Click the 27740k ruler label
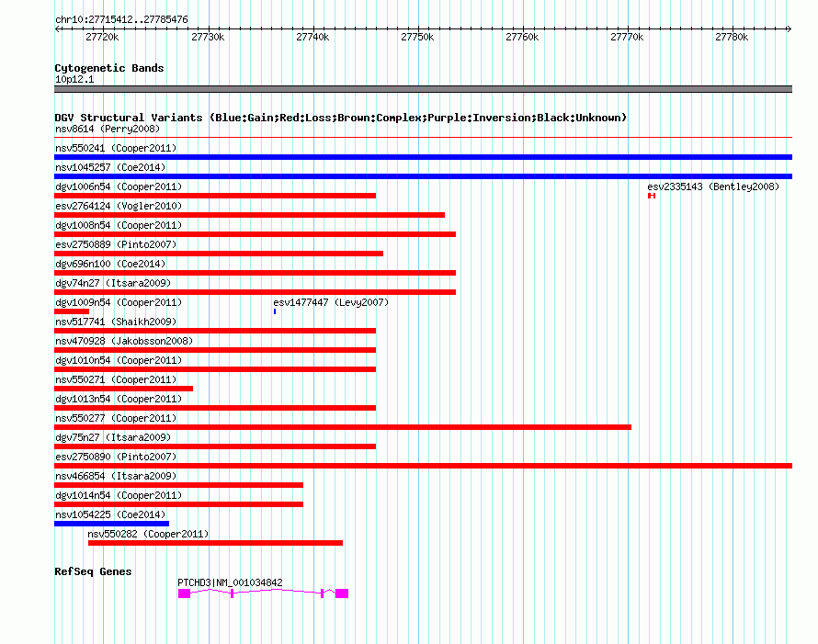Viewport: 818px width, 644px height. point(312,37)
